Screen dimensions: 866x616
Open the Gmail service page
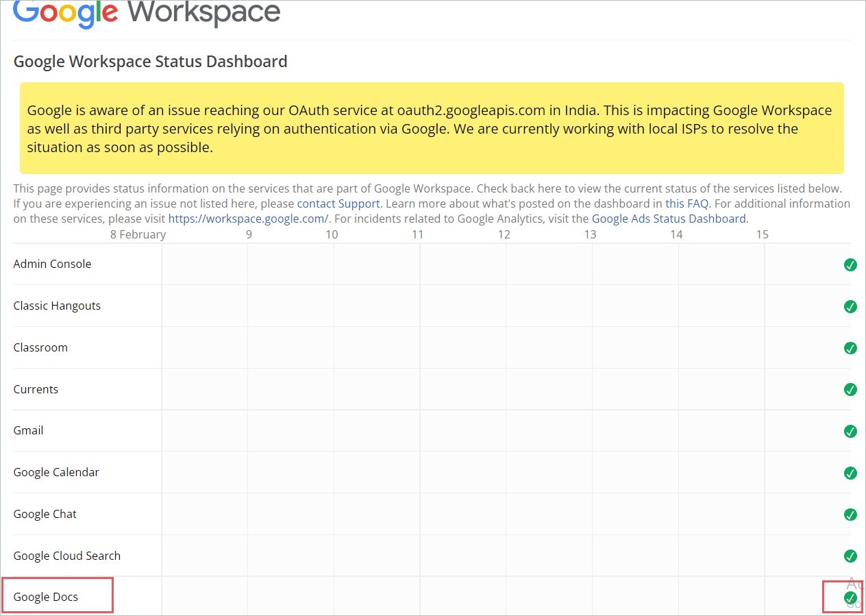tap(28, 430)
